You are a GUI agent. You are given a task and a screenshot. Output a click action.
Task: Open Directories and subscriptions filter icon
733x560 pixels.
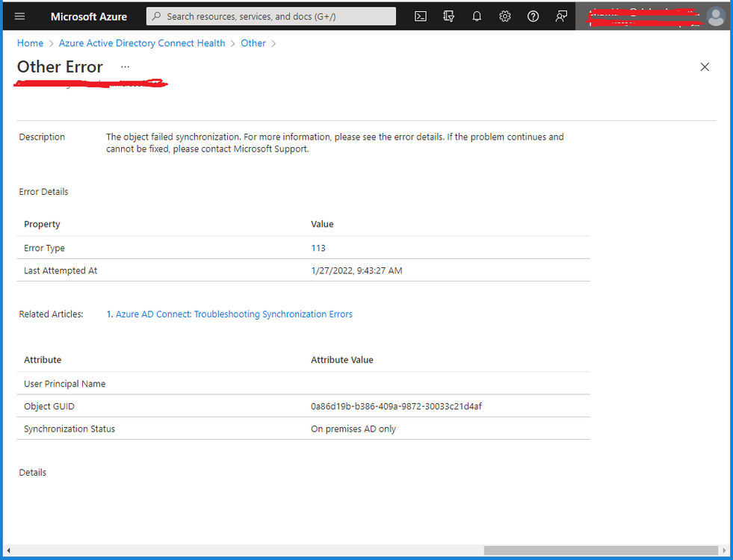[449, 16]
